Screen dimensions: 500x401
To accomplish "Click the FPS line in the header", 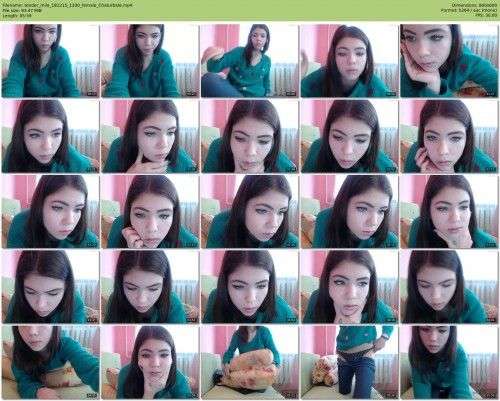I will [486, 15].
